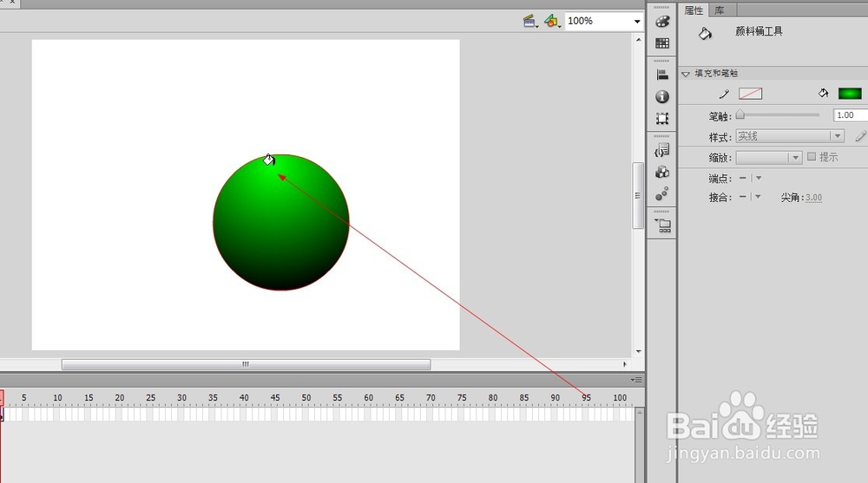This screenshot has width=868, height=483.
Task: Click frame 50 on the timeline ruler
Action: coord(306,397)
